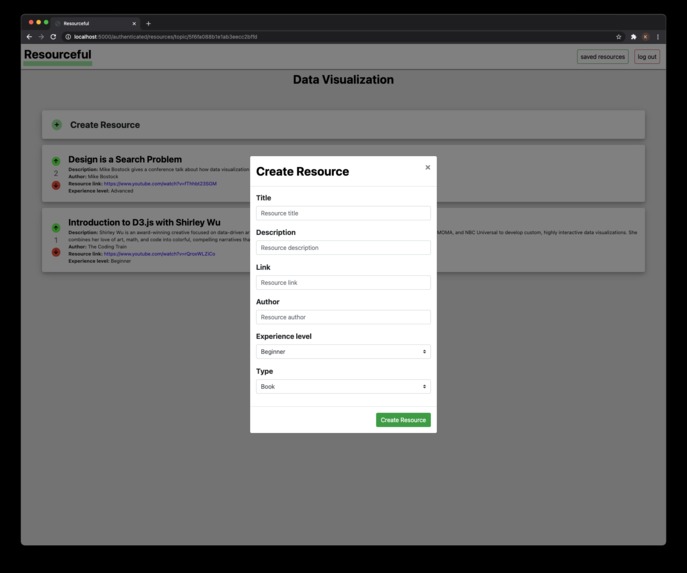This screenshot has width=687, height=573.
Task: Open the Resourceful logo home link
Action: pyautogui.click(x=58, y=55)
